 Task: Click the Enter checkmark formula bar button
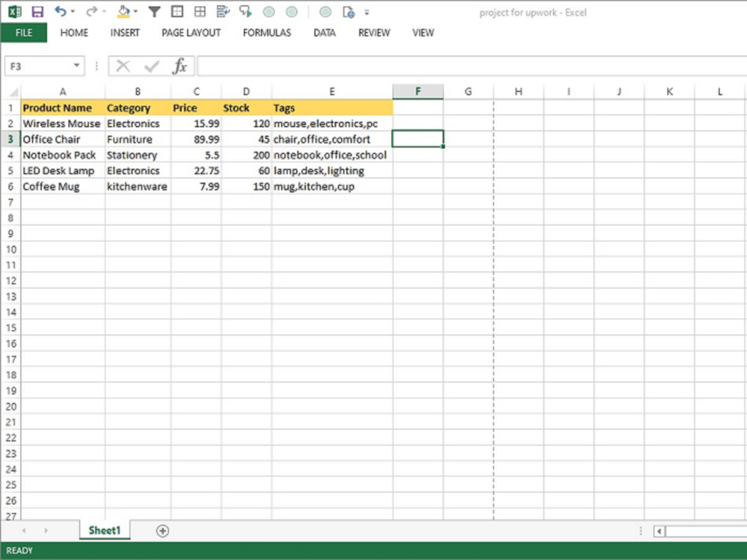coord(152,66)
